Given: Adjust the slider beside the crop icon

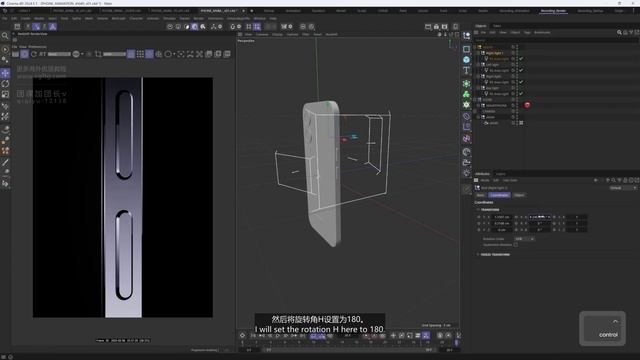Looking at the screenshot, I should [114, 54].
